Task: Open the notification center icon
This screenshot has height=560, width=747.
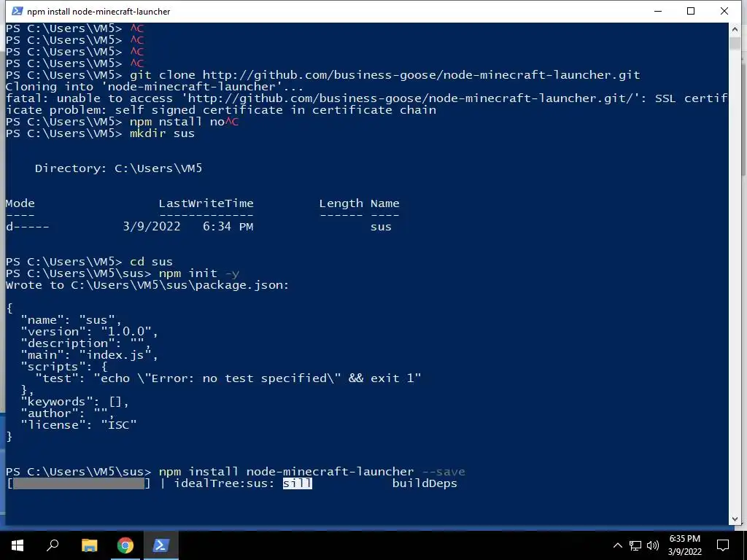Action: click(723, 545)
